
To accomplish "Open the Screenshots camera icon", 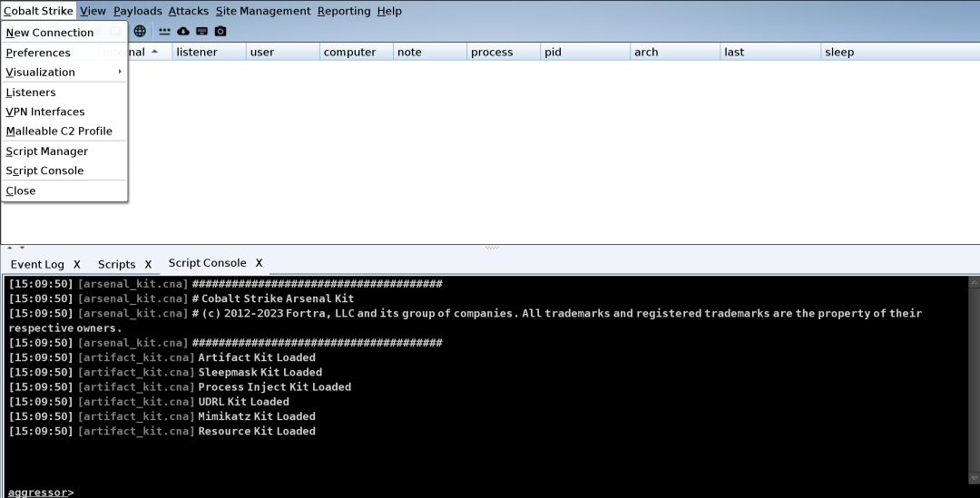I will pos(220,31).
